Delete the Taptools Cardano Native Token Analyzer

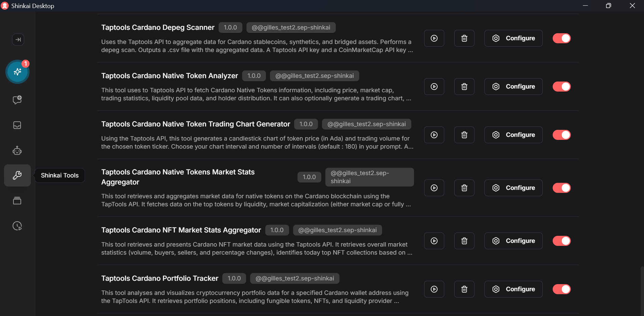tap(464, 86)
